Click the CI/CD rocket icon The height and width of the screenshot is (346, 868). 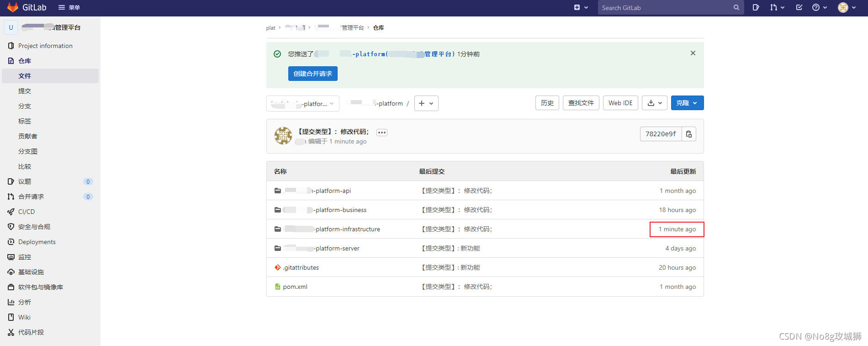click(x=11, y=212)
